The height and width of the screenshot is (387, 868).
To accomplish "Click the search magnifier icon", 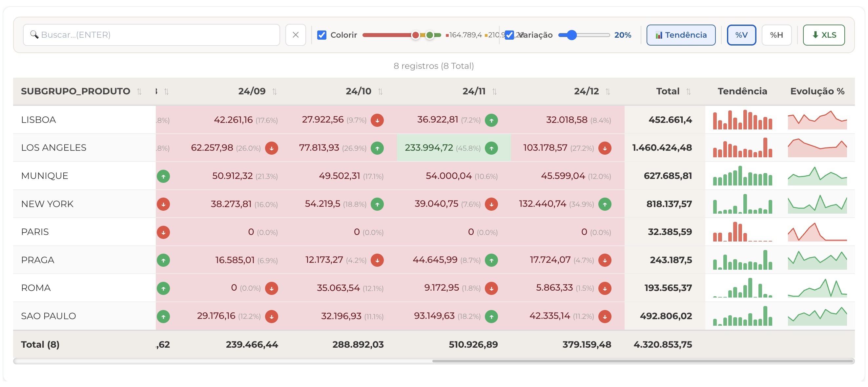I will 34,35.
